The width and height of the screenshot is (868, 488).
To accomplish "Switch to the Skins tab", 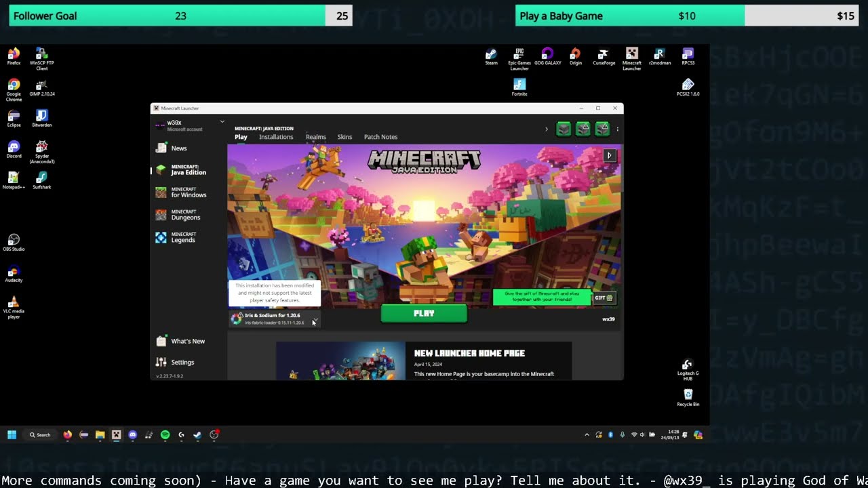I will click(344, 137).
